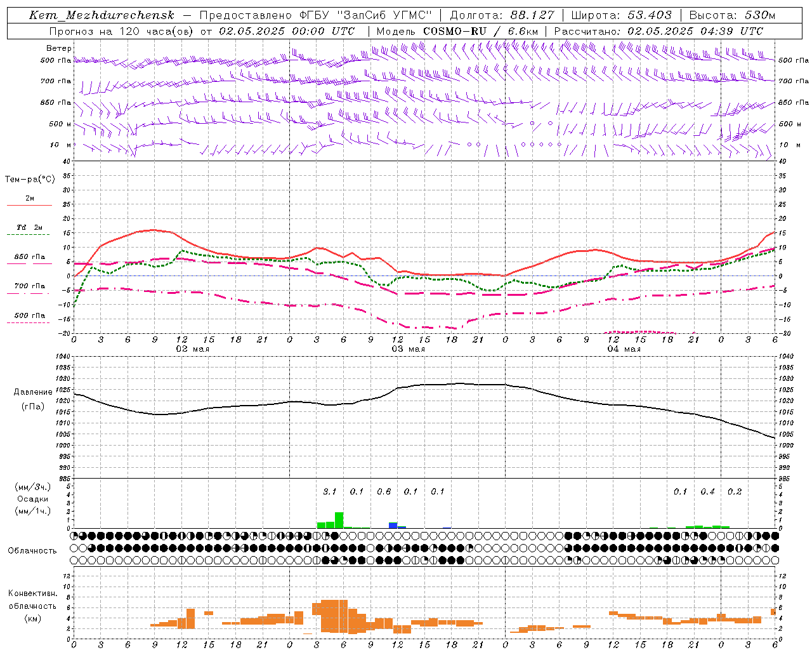Click the '3.1' precipitation amount
812x650 pixels.
[x=330, y=492]
